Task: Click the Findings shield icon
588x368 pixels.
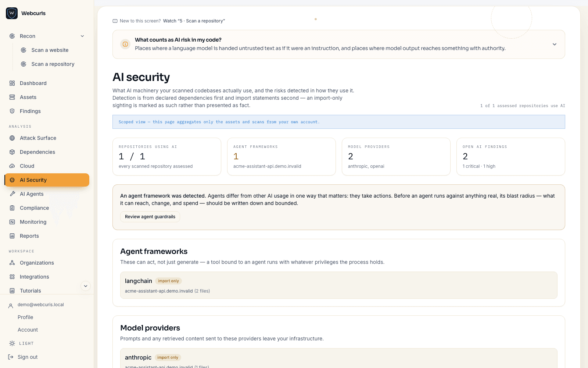Action: pyautogui.click(x=12, y=111)
